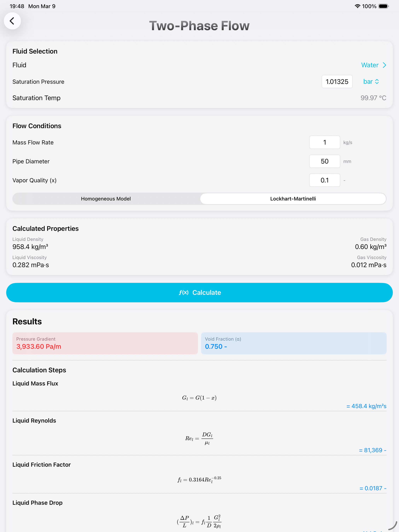Edit the Pipe Diameter field
Viewport: 399px width, 532px height.
pos(324,161)
